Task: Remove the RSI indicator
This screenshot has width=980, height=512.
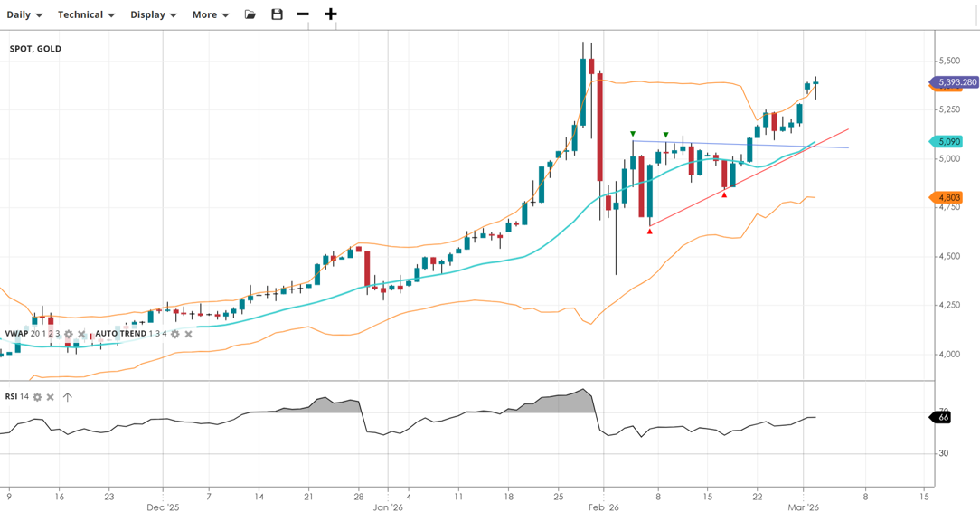Action: [x=51, y=397]
